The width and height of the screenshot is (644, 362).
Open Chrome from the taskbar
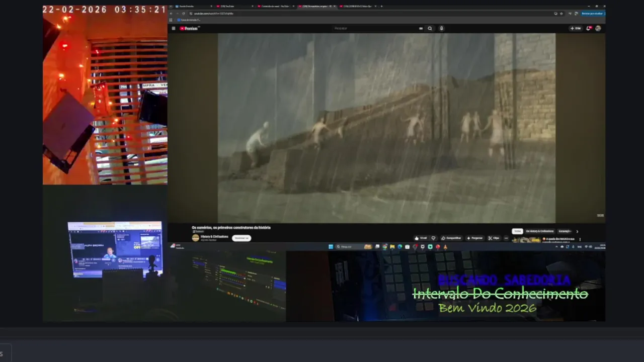tap(385, 246)
